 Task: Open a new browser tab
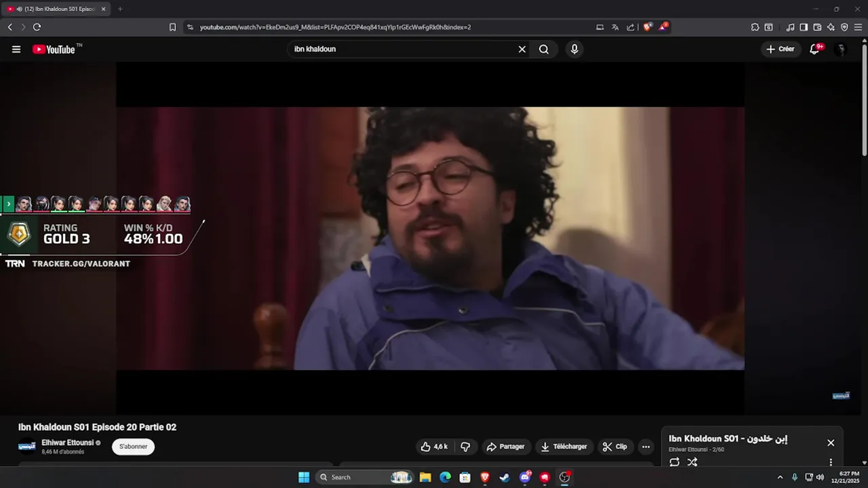click(x=120, y=9)
